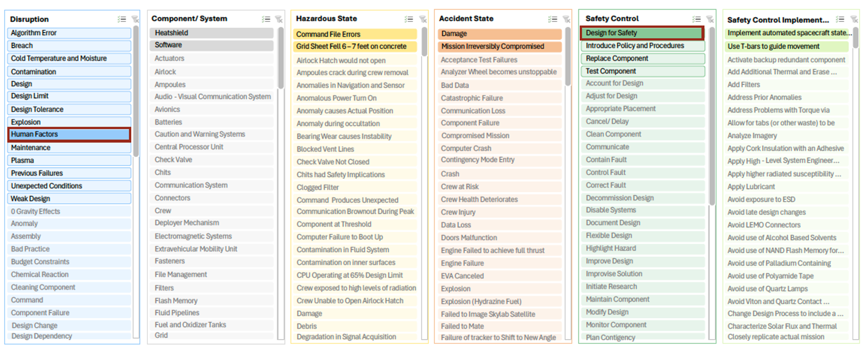Screen dimensions: 868x349
Task: Choose Blocked Vent Lines hazardous state
Action: (355, 149)
